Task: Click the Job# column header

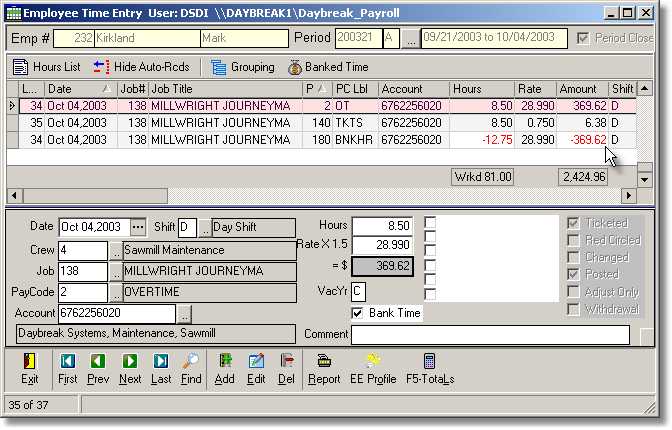Action: [133, 89]
